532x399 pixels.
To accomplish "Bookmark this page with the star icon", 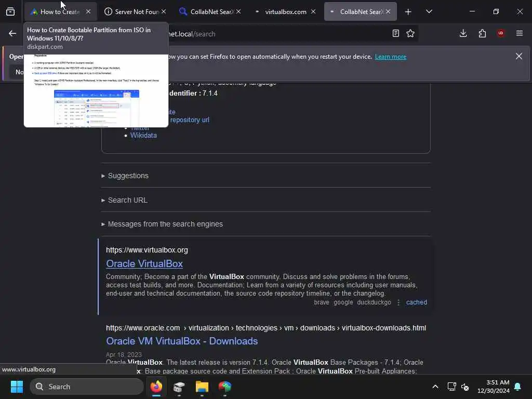I will (410, 33).
